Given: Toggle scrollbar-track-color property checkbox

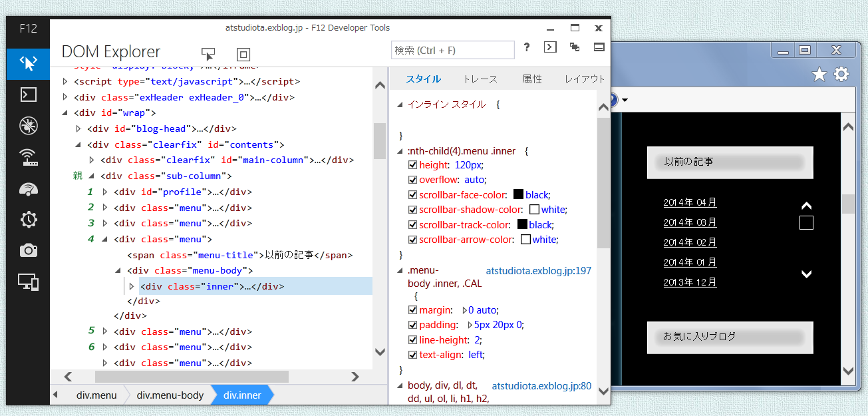Looking at the screenshot, I should (412, 225).
